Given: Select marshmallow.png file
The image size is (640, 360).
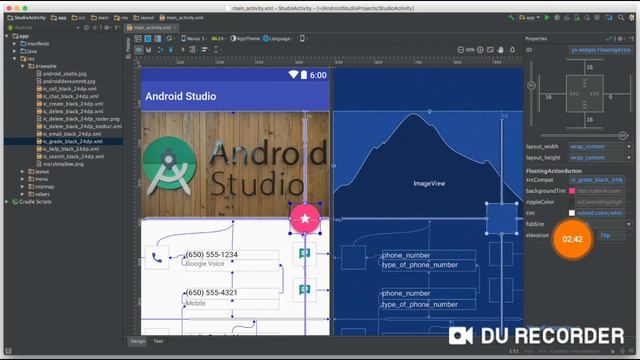Looking at the screenshot, I should coord(63,164).
